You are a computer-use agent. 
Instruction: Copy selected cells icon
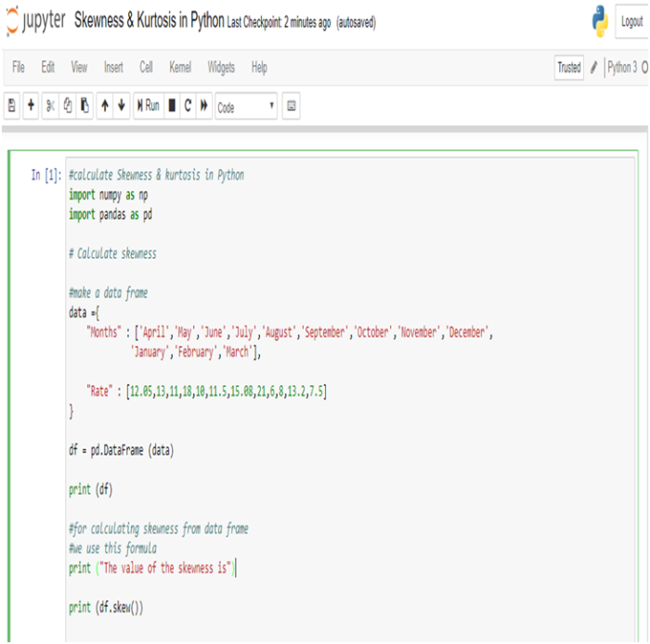tap(68, 107)
